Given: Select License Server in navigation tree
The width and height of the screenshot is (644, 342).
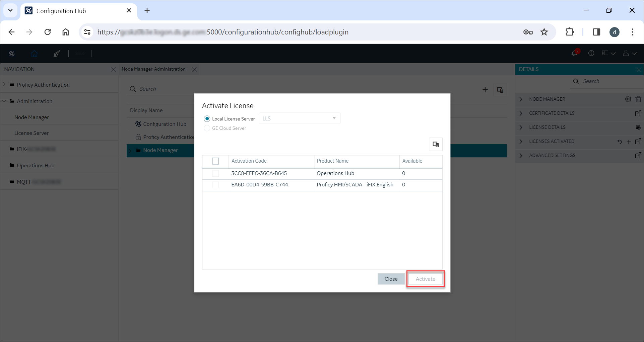Looking at the screenshot, I should tap(31, 133).
